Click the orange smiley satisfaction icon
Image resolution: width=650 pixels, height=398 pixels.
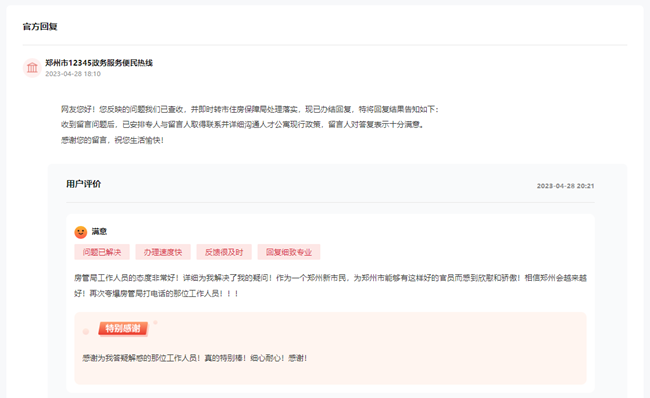pyautogui.click(x=80, y=232)
